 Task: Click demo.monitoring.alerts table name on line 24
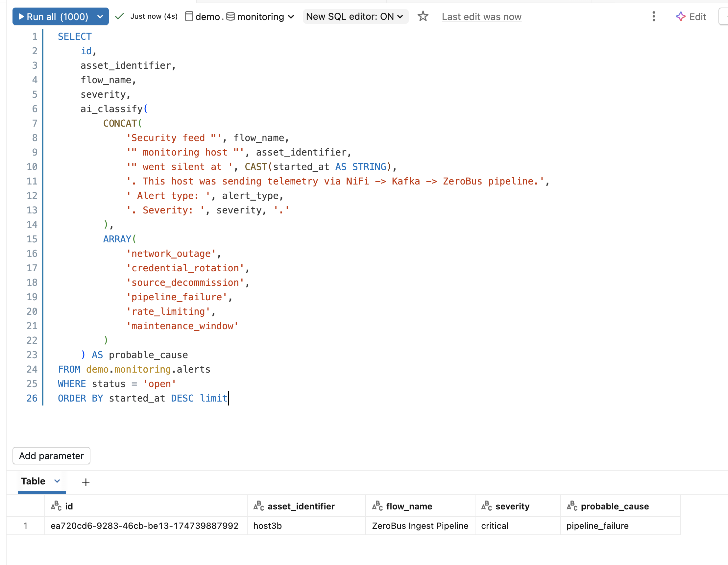pyautogui.click(x=148, y=369)
